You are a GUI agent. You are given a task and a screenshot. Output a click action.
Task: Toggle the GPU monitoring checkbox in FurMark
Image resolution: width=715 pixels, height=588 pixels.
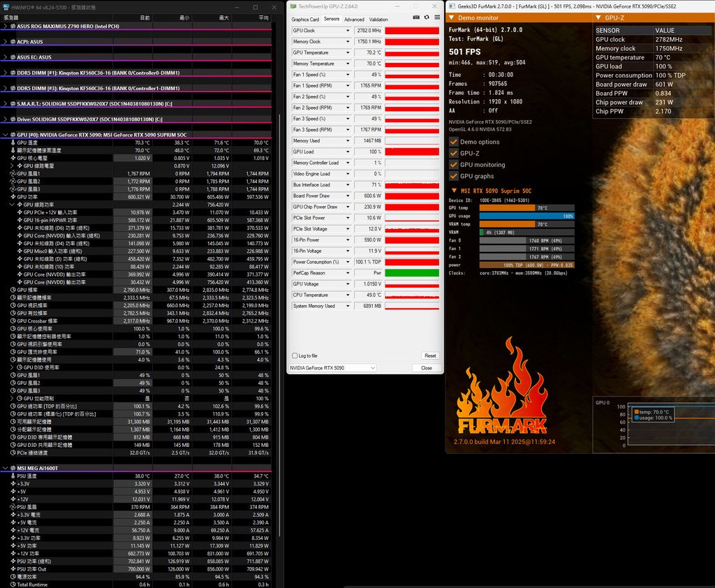point(454,165)
